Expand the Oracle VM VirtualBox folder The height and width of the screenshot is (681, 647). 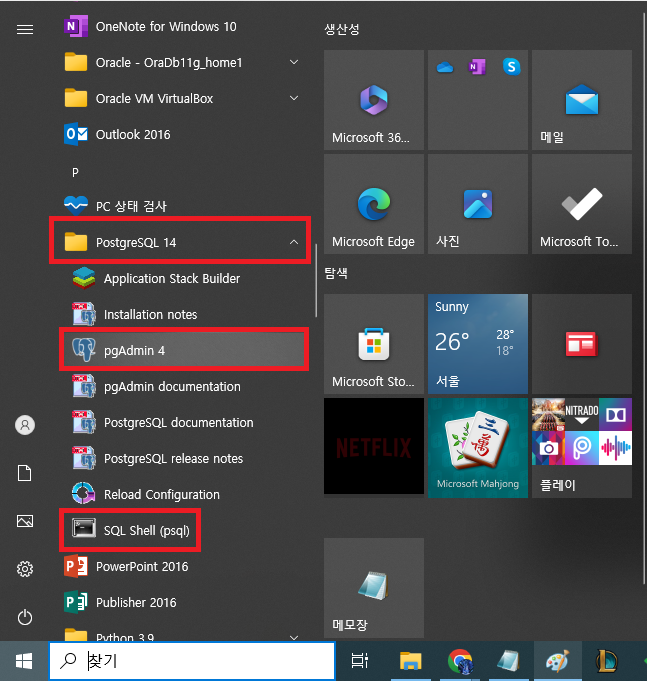(x=182, y=99)
